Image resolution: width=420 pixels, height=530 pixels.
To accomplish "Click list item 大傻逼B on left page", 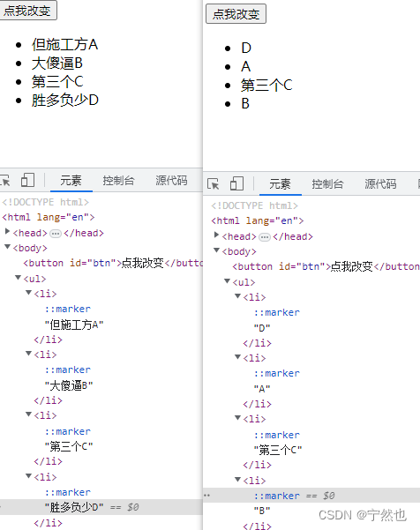I will coord(57,63).
